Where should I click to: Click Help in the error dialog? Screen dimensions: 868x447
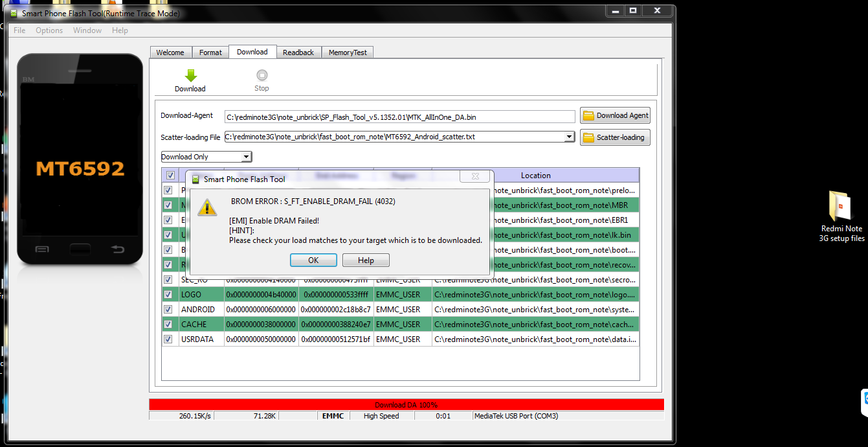366,260
